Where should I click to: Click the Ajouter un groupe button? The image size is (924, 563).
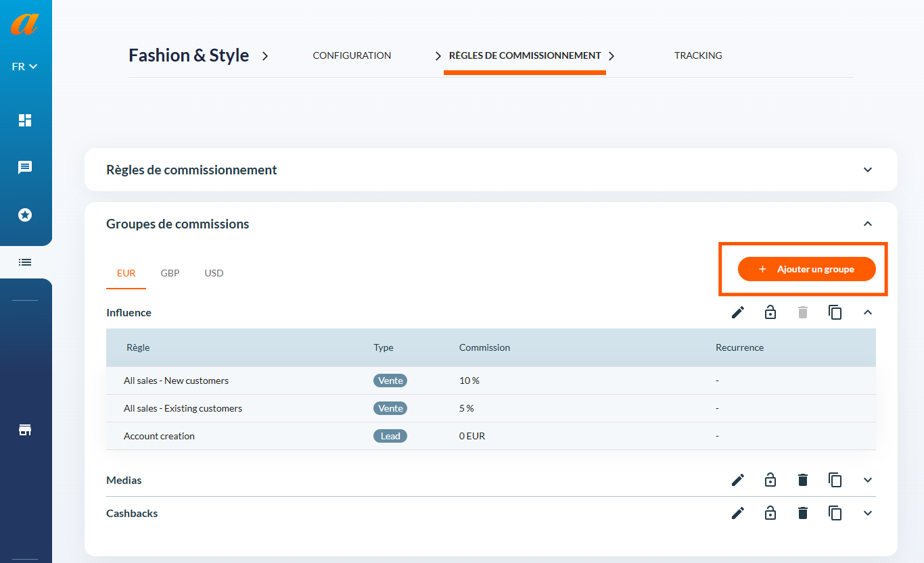click(x=806, y=269)
